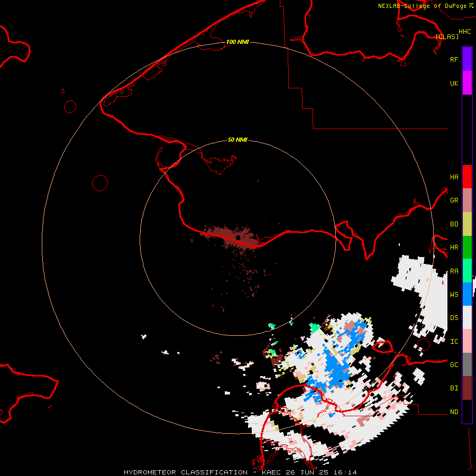The height and width of the screenshot is (476, 476).
Task: Click the HYDROMETEOR CLASSIFICATION title text
Action: (x=186, y=472)
